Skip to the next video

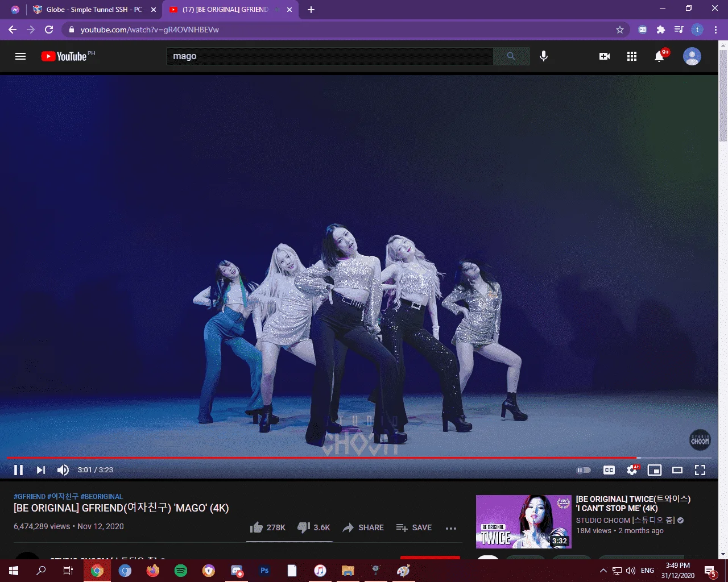click(40, 470)
